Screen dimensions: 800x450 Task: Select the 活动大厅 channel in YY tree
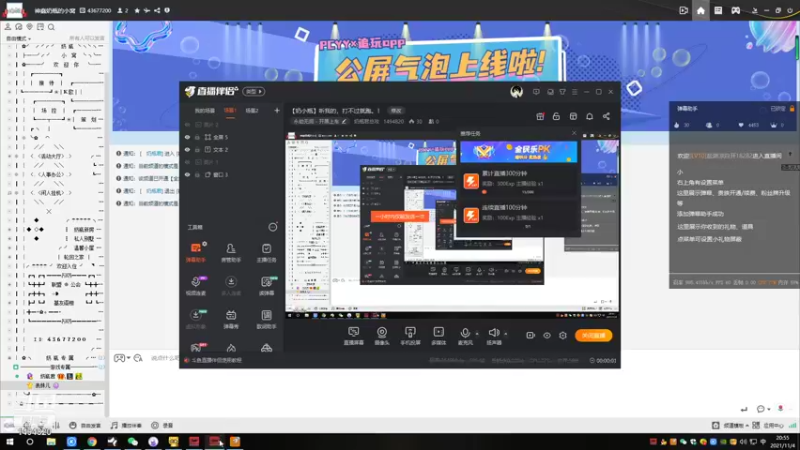click(52, 156)
